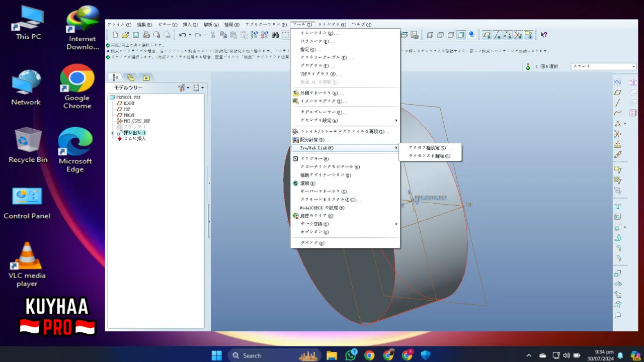
Task: Toggle datum points display on or off
Action: [508, 35]
